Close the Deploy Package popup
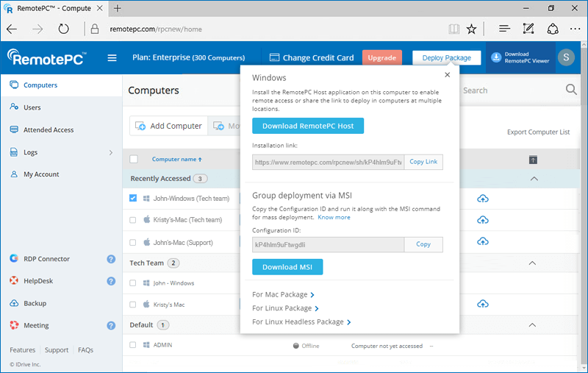 pyautogui.click(x=447, y=75)
